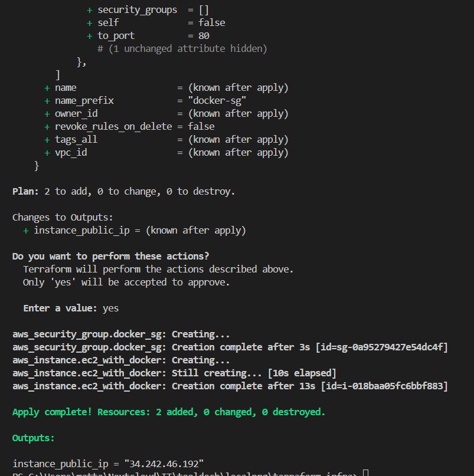The image size is (474, 476).
Task: Click the 'Still creating... [10s elapsed]' line
Action: tap(174, 373)
